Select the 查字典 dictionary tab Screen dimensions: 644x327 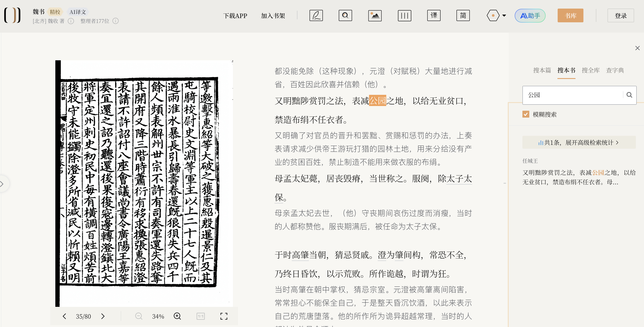click(x=615, y=70)
